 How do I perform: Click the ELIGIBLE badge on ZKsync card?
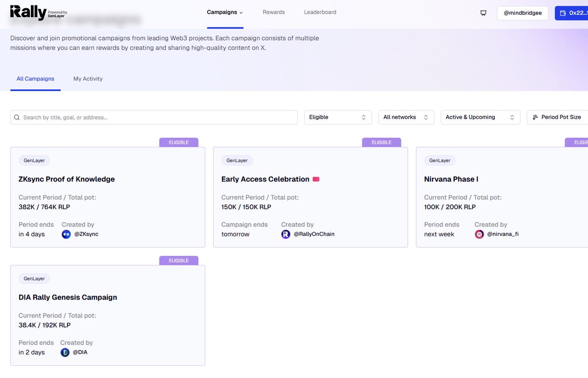pos(179,142)
